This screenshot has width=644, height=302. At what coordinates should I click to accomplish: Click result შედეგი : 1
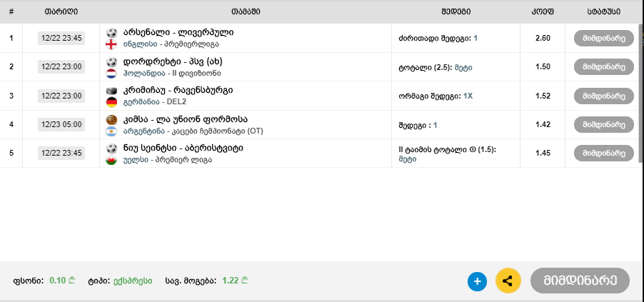coord(418,125)
